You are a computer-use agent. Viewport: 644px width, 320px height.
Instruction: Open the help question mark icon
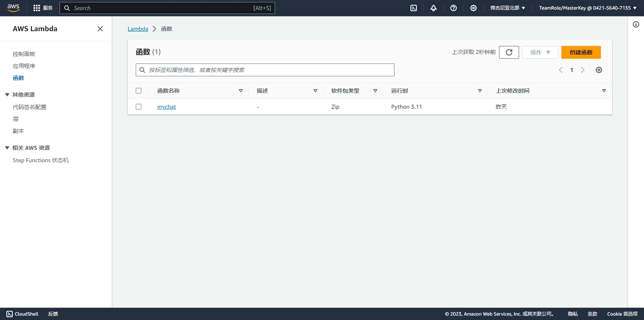click(454, 8)
